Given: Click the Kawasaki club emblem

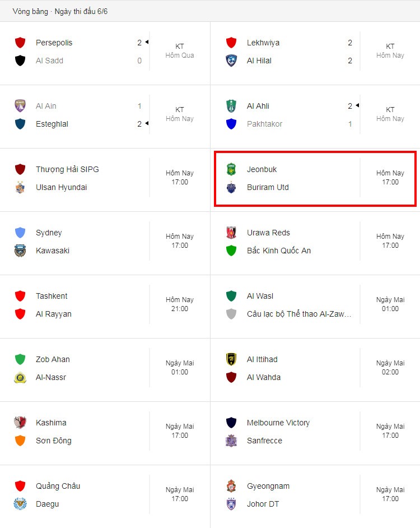Looking at the screenshot, I should tap(20, 251).
